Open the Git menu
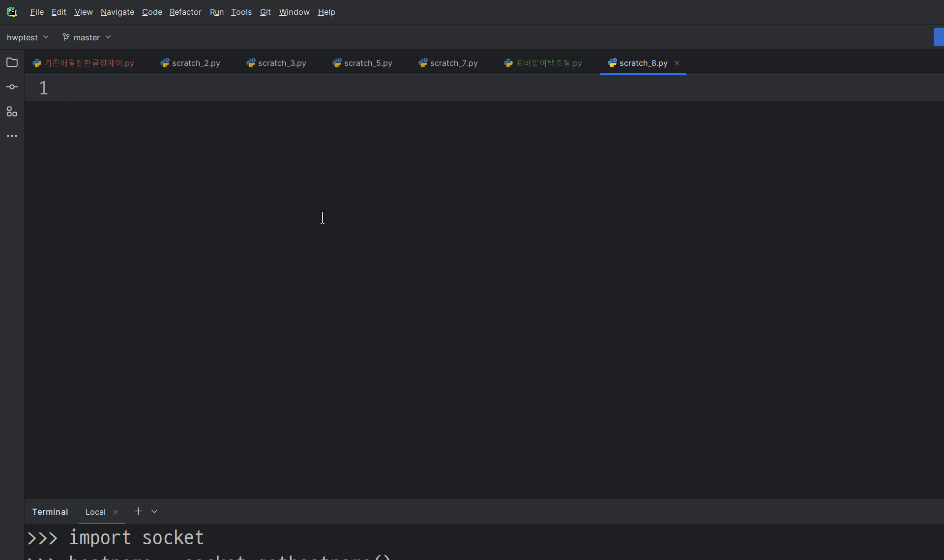 265,12
